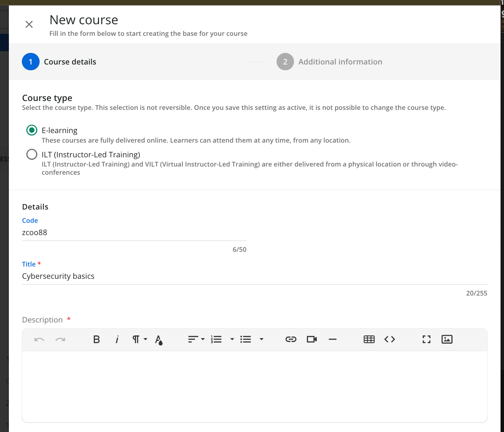
Task: Insert a horizontal line
Action: [x=333, y=339]
